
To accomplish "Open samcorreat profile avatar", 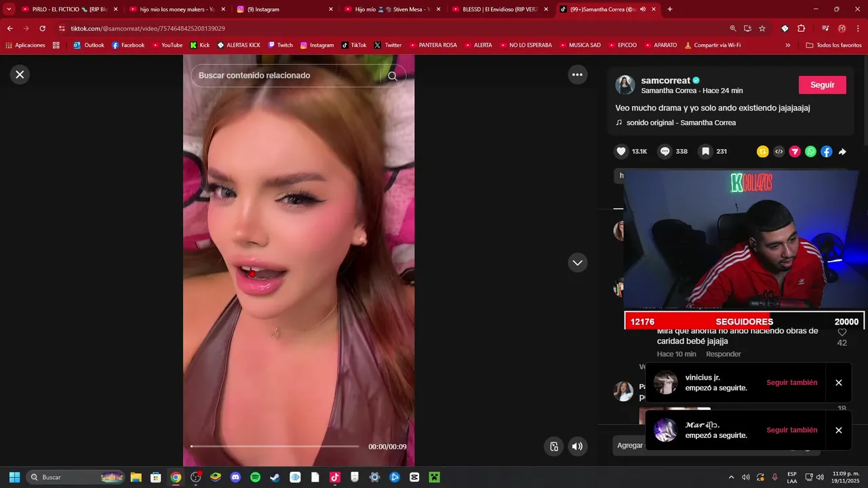I will click(x=625, y=85).
